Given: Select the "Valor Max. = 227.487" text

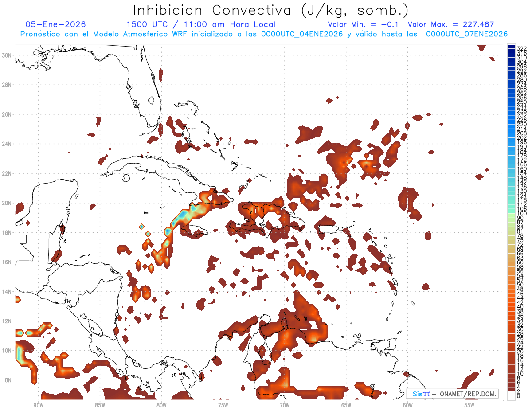Looking at the screenshot, I should (451, 24).
